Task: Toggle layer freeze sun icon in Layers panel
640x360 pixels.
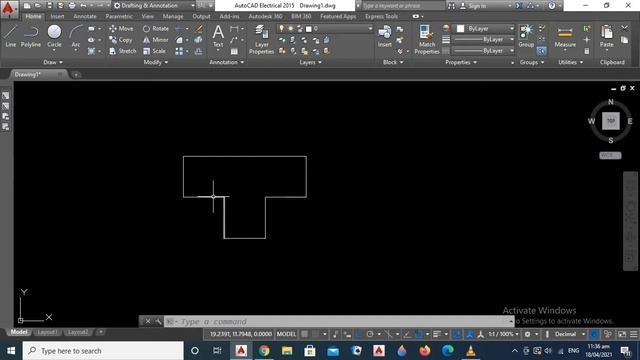Action: click(291, 28)
